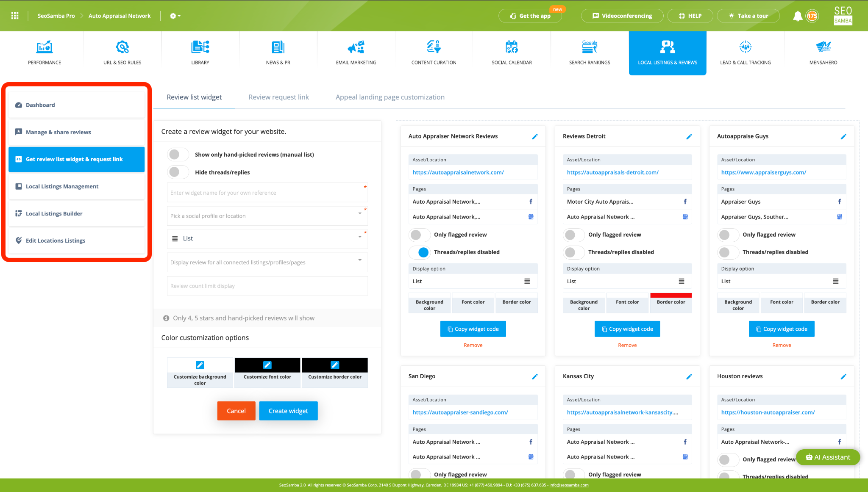Switch to Appeal landing page customization tab
The width and height of the screenshot is (868, 492).
click(x=390, y=97)
